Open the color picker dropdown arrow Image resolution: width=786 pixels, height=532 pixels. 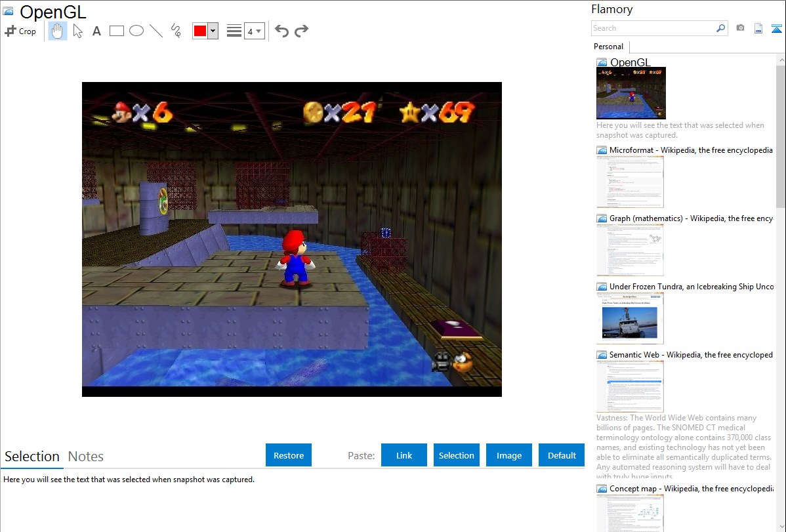coord(213,31)
